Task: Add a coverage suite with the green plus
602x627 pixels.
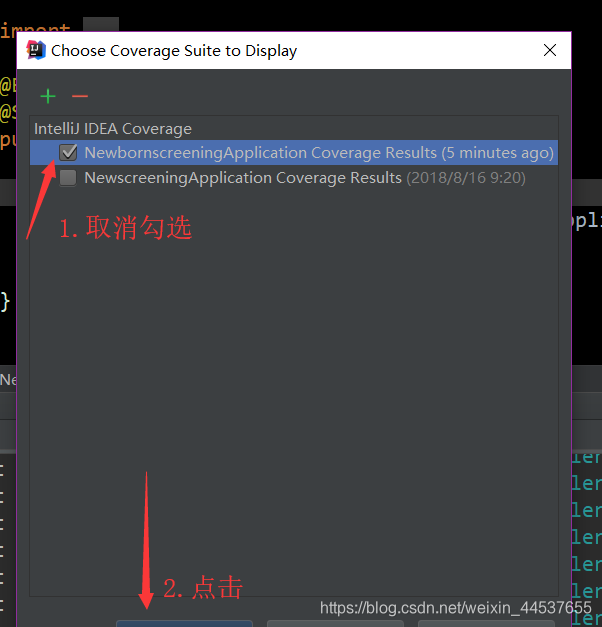Action: pos(48,96)
